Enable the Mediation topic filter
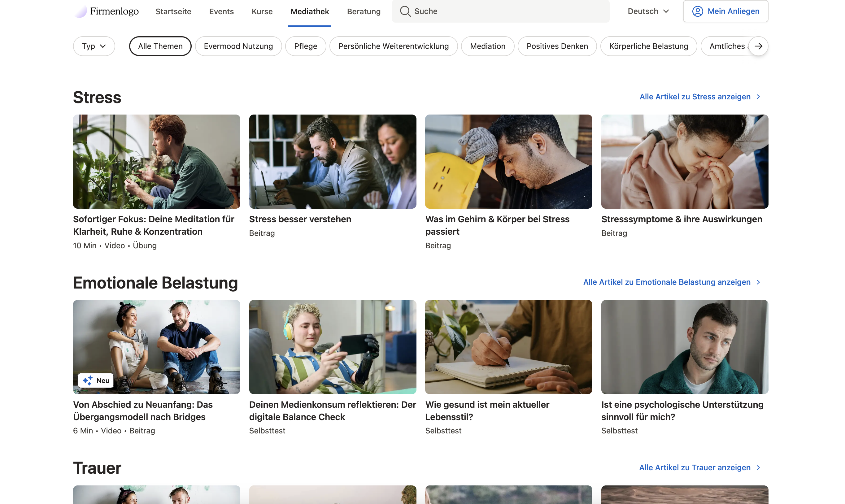 point(487,46)
